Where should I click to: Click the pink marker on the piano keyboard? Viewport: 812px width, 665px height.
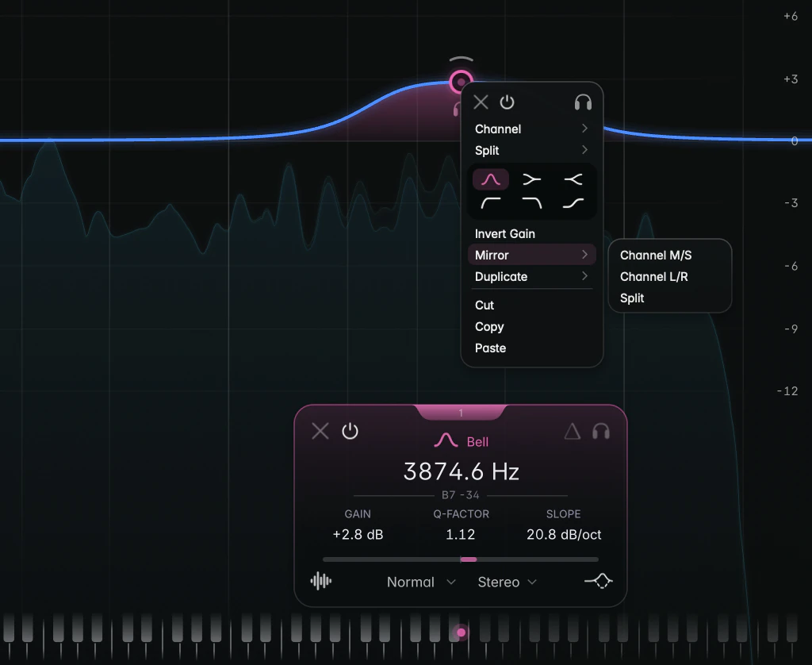click(x=461, y=632)
